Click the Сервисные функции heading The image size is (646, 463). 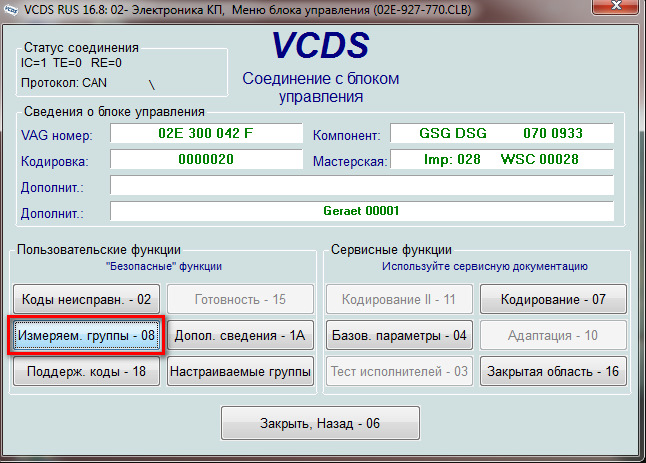point(391,250)
